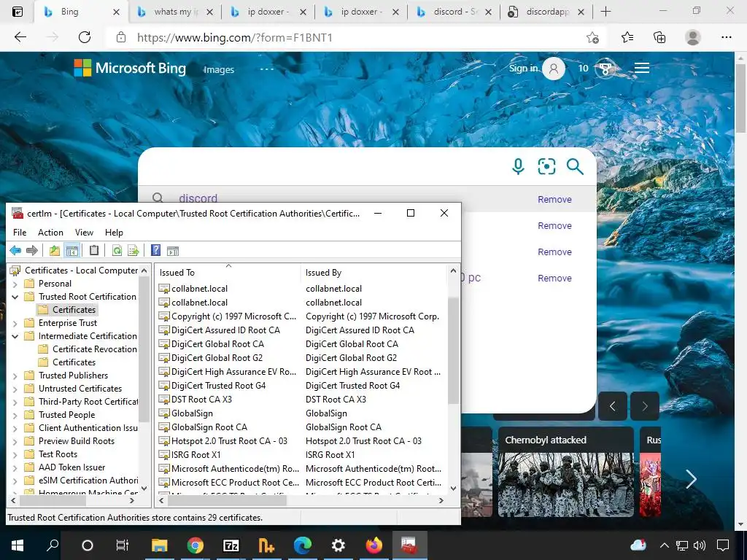Expand the Trusted People node

pyautogui.click(x=15, y=415)
